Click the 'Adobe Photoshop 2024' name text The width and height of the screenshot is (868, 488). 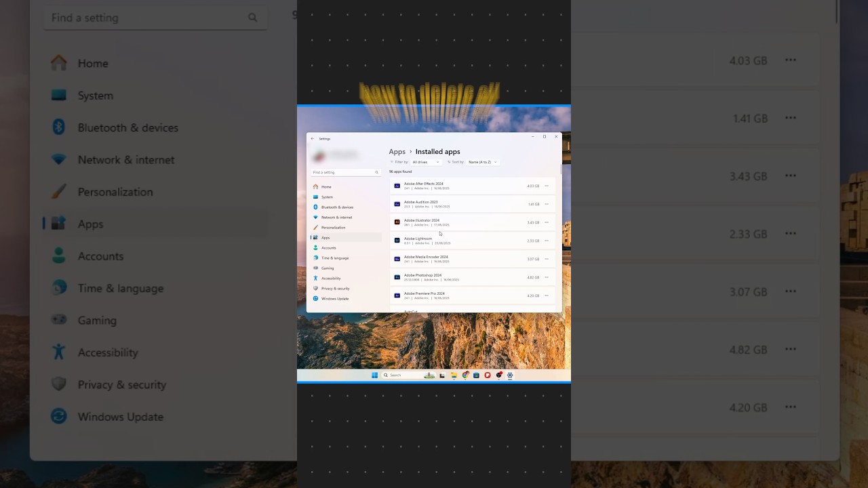point(422,275)
